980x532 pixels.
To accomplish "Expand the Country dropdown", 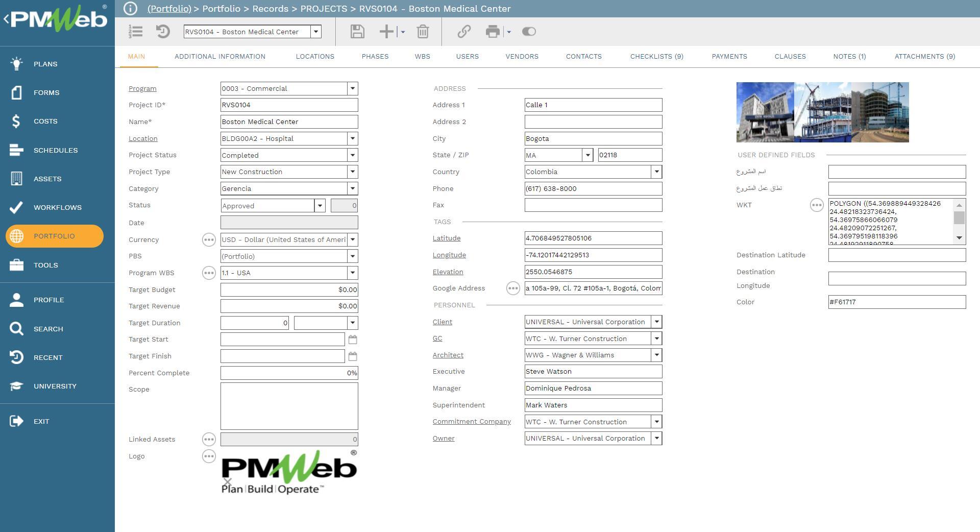I will (x=657, y=172).
